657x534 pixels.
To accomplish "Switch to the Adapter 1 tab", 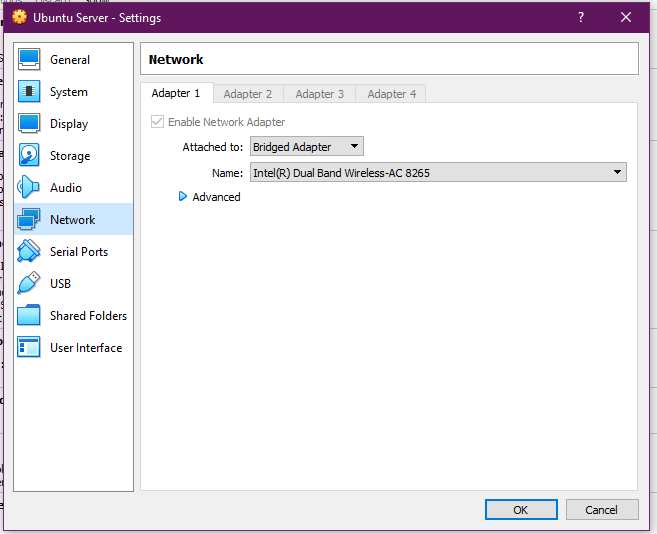I will pyautogui.click(x=176, y=93).
